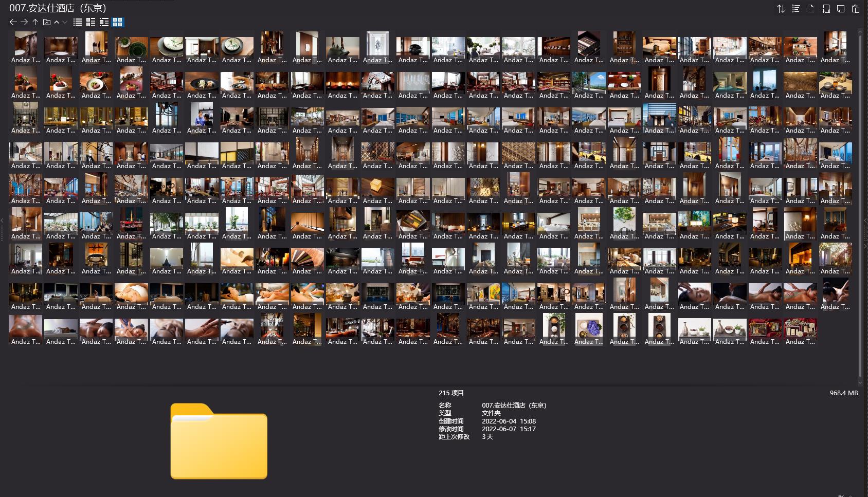This screenshot has width=868, height=497.
Task: Click the up chevron next to folder icon
Action: tap(57, 22)
